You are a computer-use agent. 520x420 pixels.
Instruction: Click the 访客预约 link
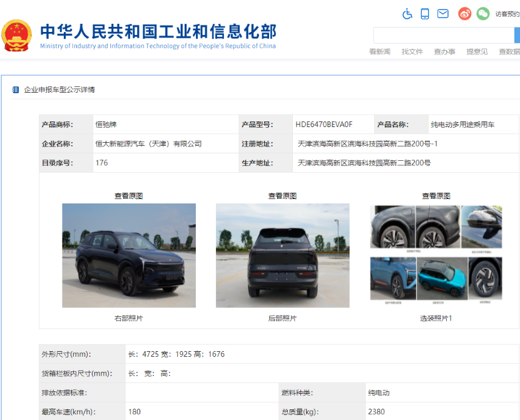click(x=507, y=14)
